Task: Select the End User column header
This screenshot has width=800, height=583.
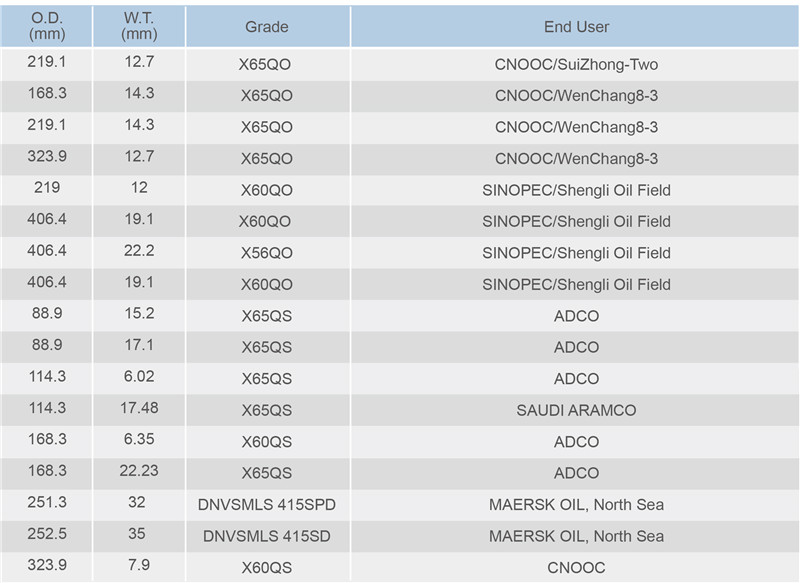Action: [575, 26]
